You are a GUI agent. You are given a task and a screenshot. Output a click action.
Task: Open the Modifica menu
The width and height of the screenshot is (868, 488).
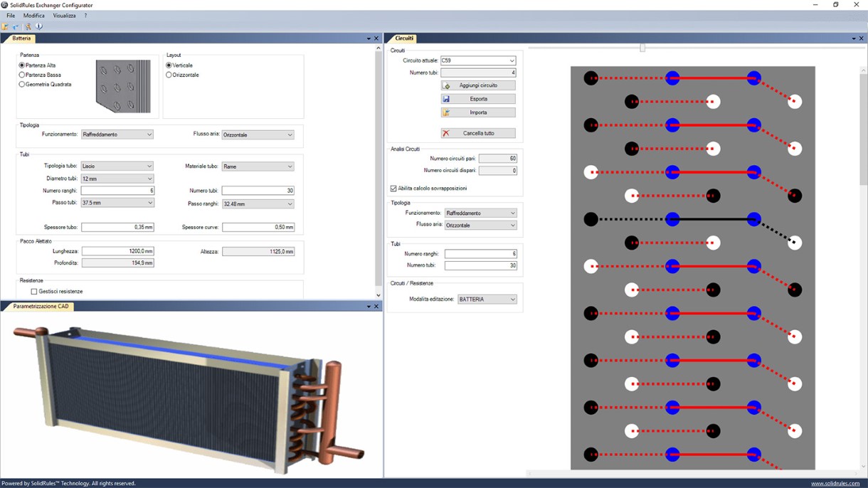click(34, 16)
